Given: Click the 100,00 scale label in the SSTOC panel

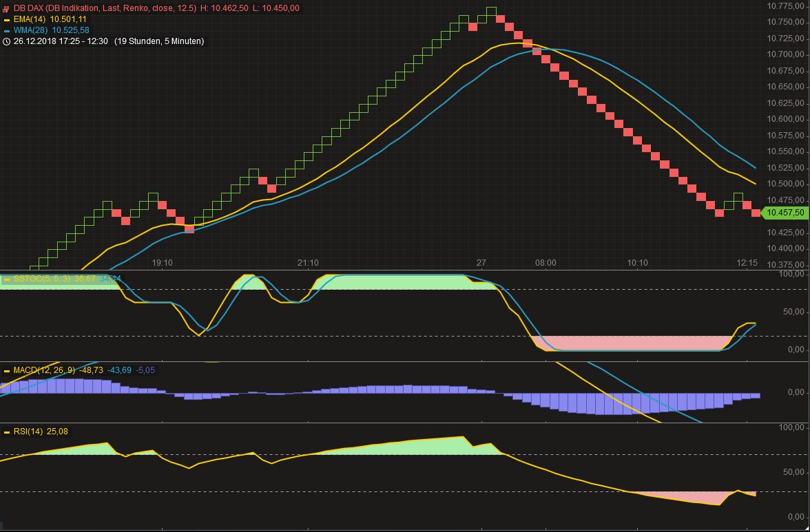Looking at the screenshot, I should click(x=793, y=274).
